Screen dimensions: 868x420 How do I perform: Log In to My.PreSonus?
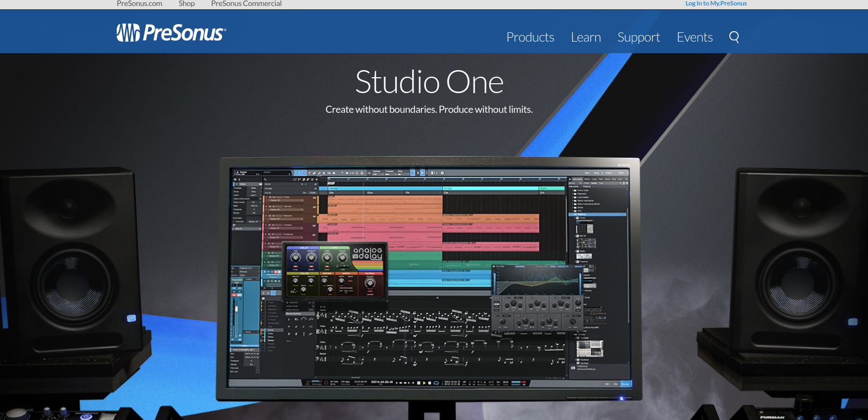click(x=716, y=3)
